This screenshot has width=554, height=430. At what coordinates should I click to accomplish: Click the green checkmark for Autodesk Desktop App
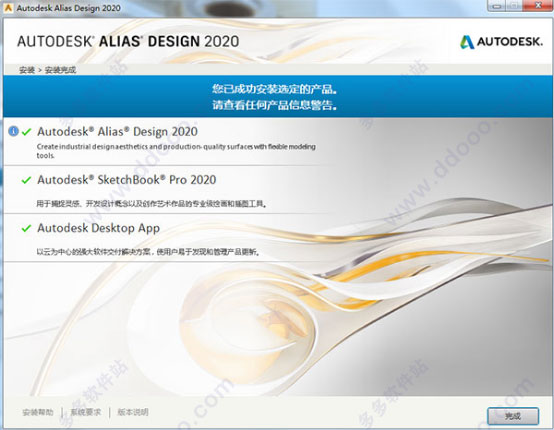click(26, 228)
